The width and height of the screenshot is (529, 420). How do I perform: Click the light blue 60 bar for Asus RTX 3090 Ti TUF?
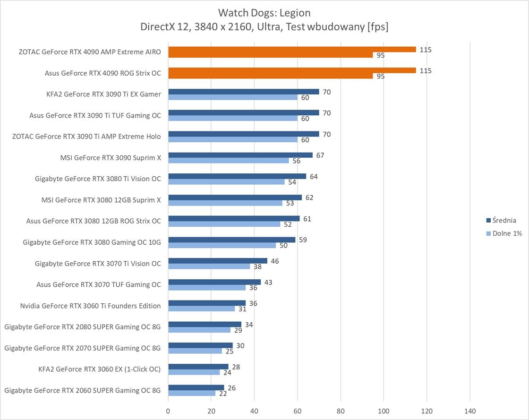pyautogui.click(x=233, y=119)
